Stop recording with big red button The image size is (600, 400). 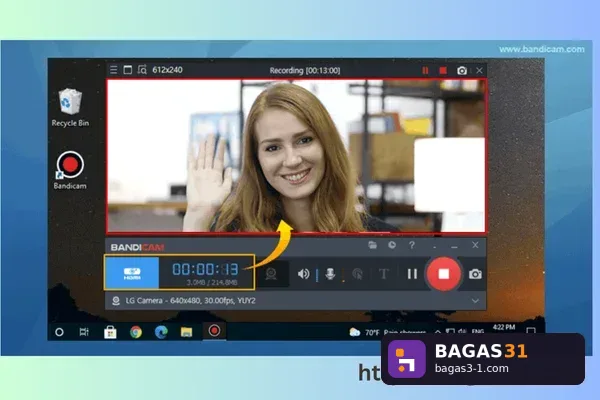click(x=443, y=274)
